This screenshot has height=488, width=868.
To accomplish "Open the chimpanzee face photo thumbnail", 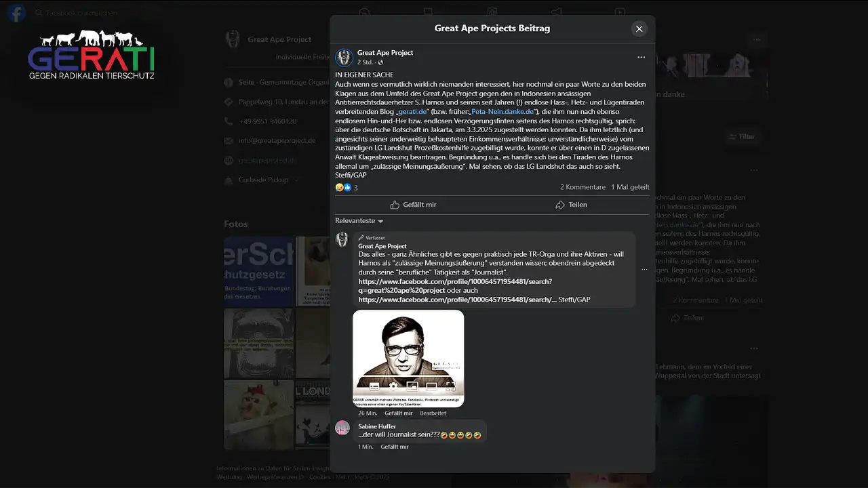I will (x=258, y=343).
